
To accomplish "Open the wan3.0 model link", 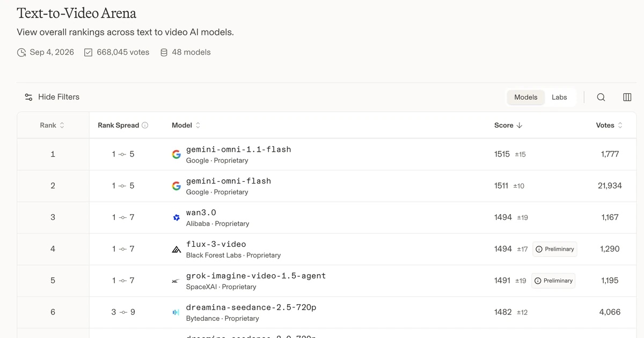I will [201, 213].
